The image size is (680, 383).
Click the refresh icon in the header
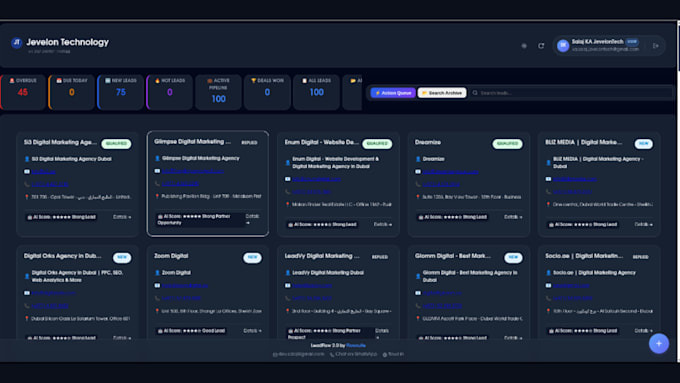coord(541,46)
